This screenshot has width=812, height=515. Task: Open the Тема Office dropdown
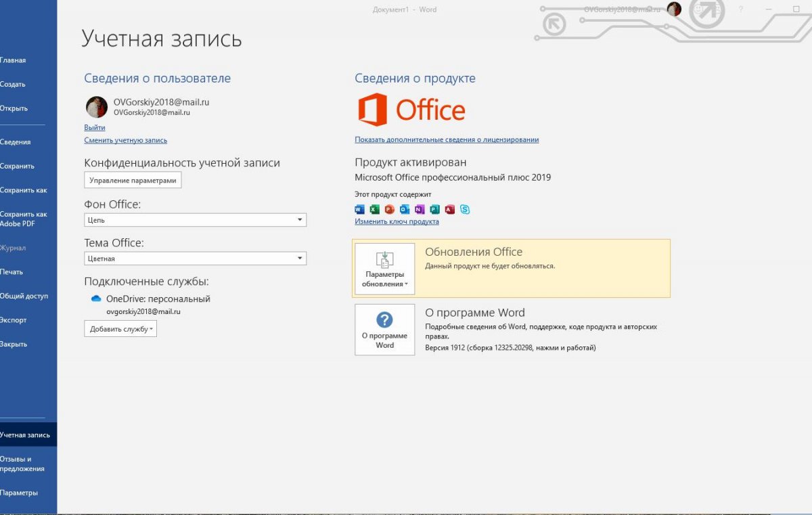click(x=195, y=259)
